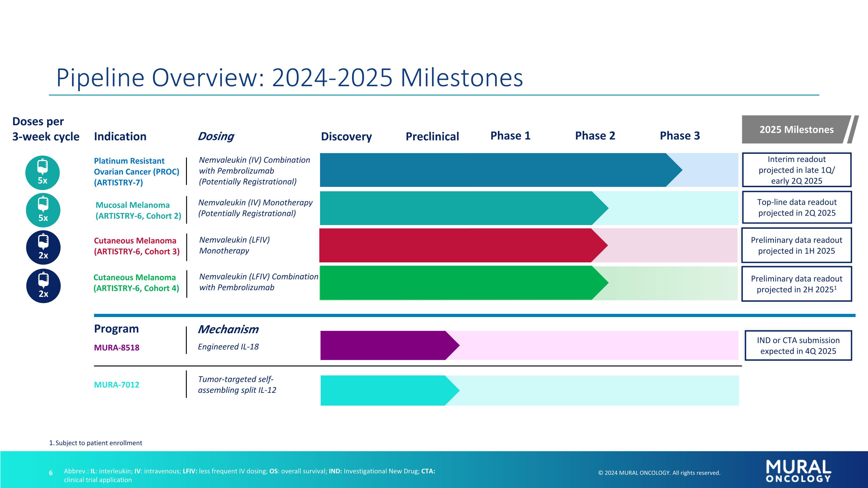
Task: Click the 'Interim readout projected in late 1Q' box
Action: point(797,170)
